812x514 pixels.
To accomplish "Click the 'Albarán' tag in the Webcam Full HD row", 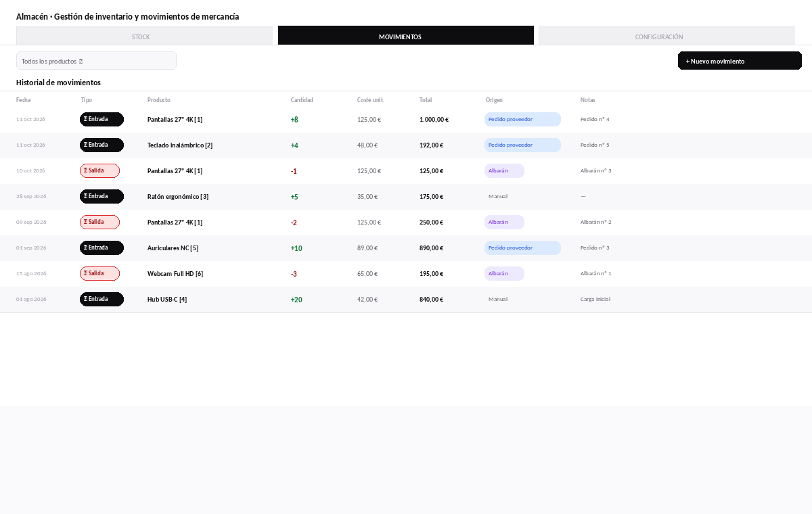I will [504, 273].
